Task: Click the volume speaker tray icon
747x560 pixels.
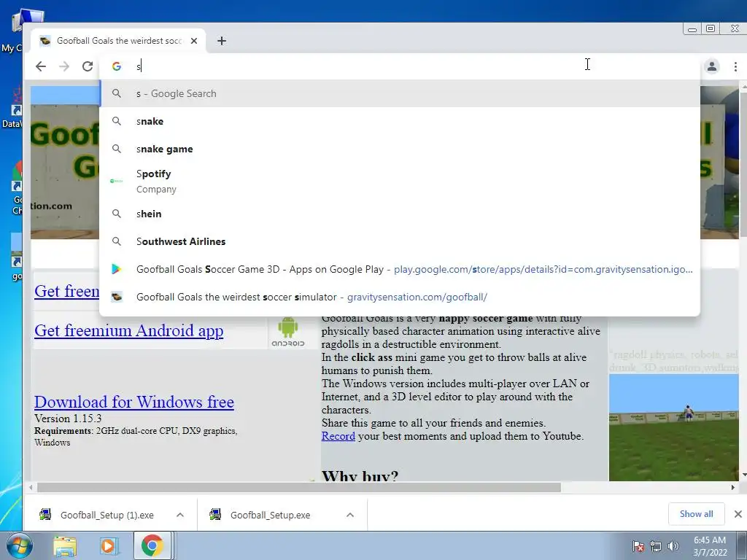Action: [x=673, y=546]
